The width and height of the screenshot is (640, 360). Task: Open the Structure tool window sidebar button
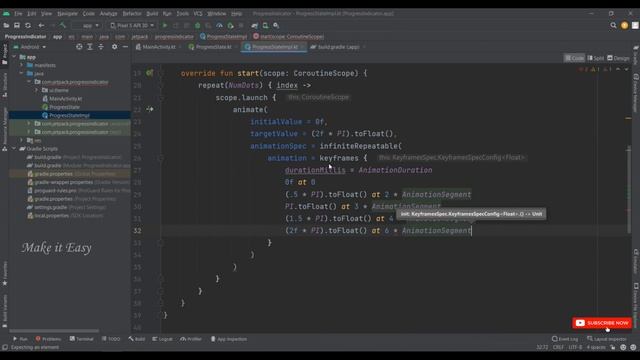point(4,84)
